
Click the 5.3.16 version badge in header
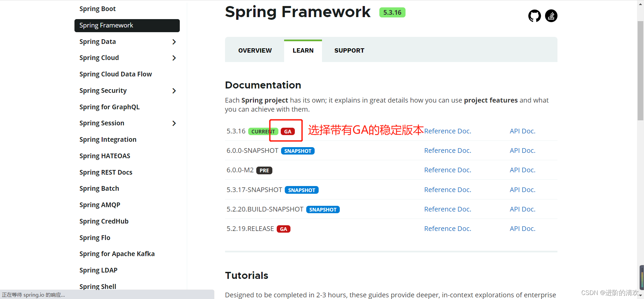point(392,13)
